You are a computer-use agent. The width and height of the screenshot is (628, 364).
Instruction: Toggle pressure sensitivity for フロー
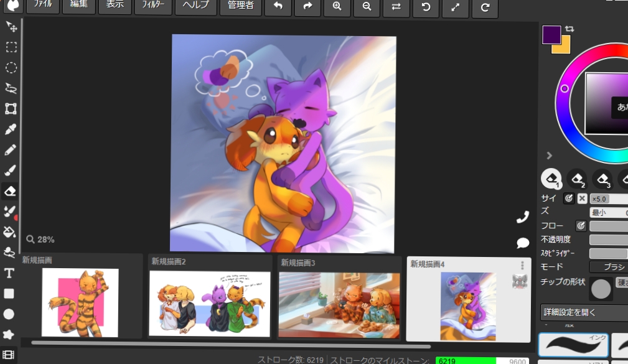(581, 226)
